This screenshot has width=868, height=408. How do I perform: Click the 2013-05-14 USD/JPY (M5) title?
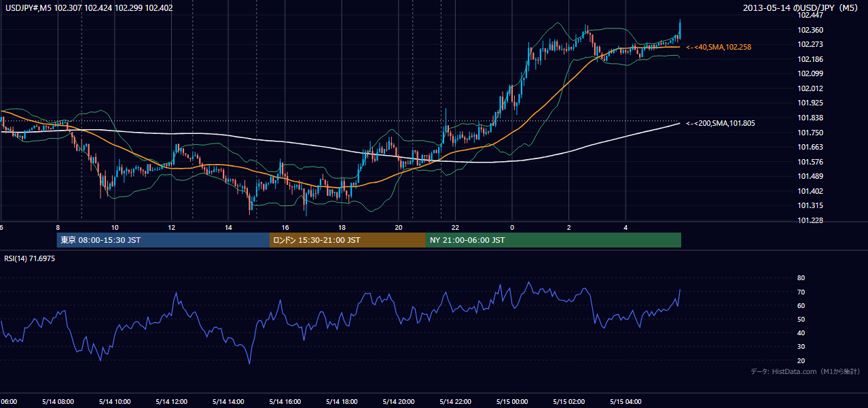pos(801,7)
